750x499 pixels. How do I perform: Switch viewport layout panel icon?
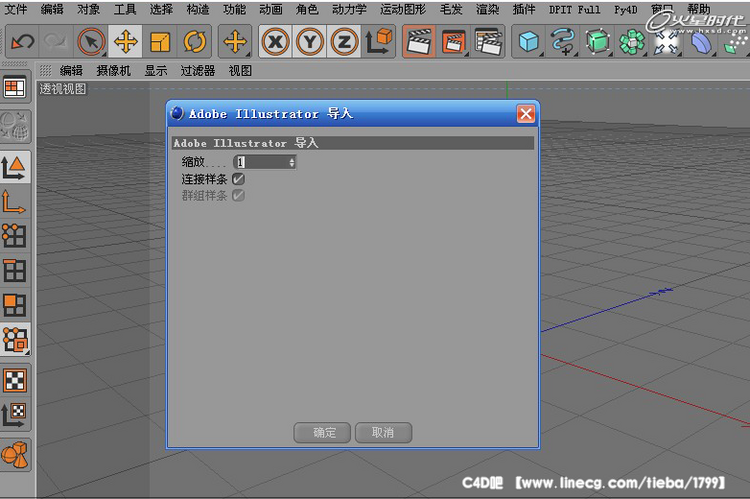(15, 88)
